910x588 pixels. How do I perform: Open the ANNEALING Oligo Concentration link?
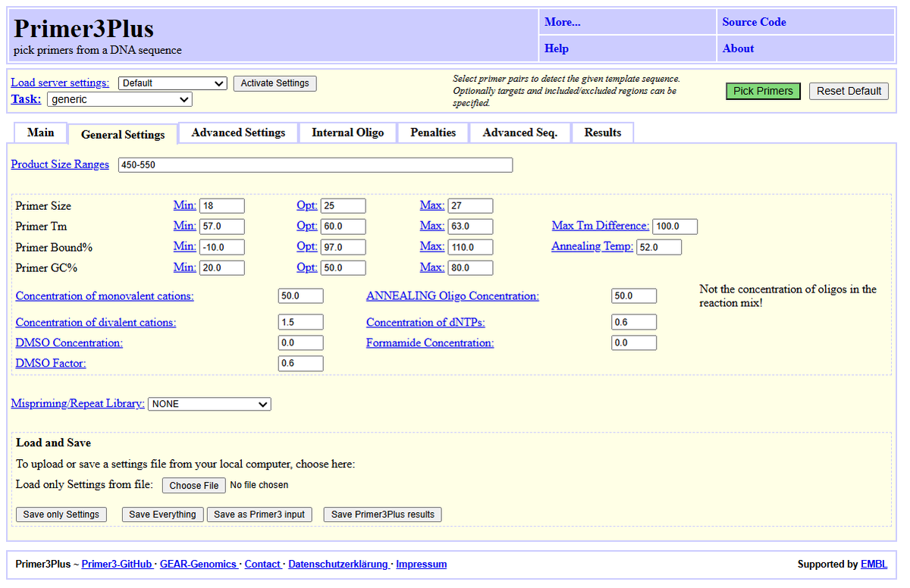(453, 296)
